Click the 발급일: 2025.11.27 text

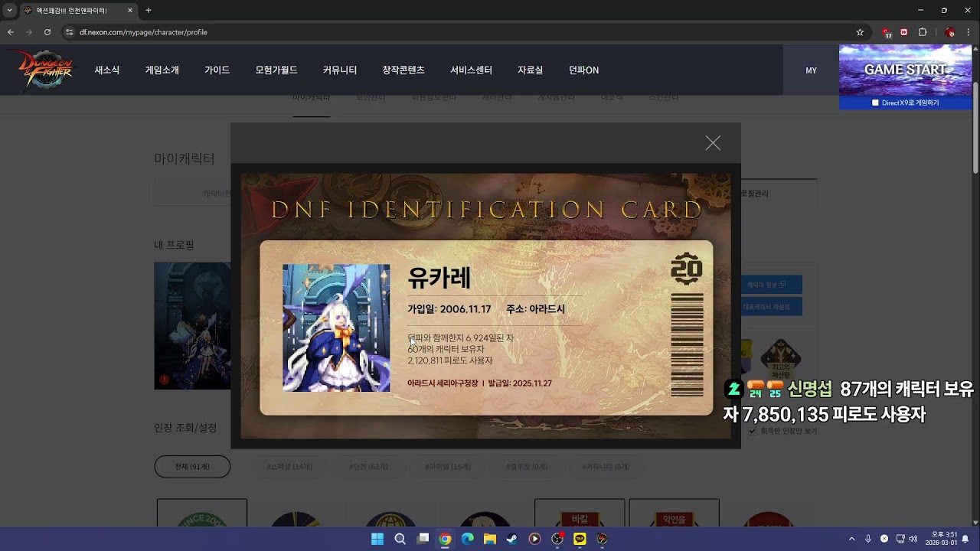click(520, 383)
